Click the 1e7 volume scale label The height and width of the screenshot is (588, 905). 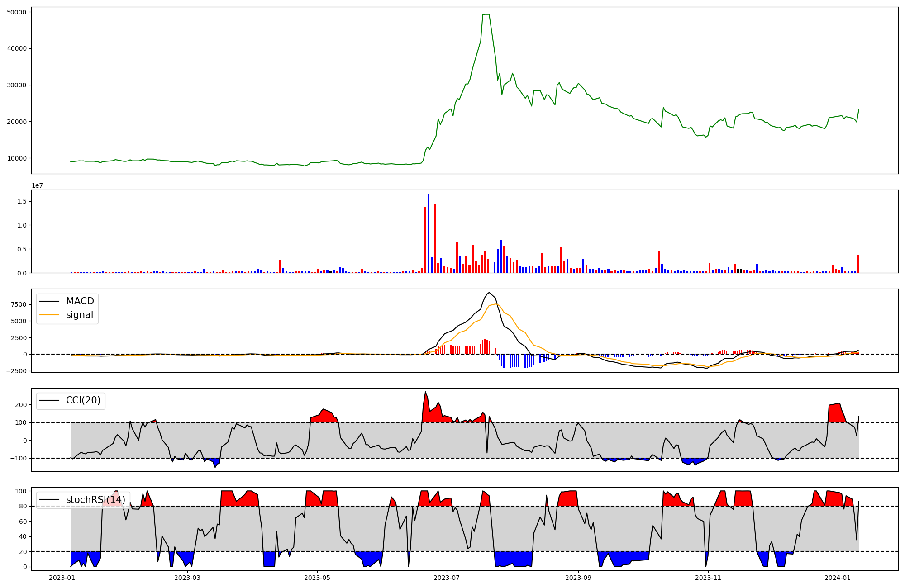coord(37,185)
